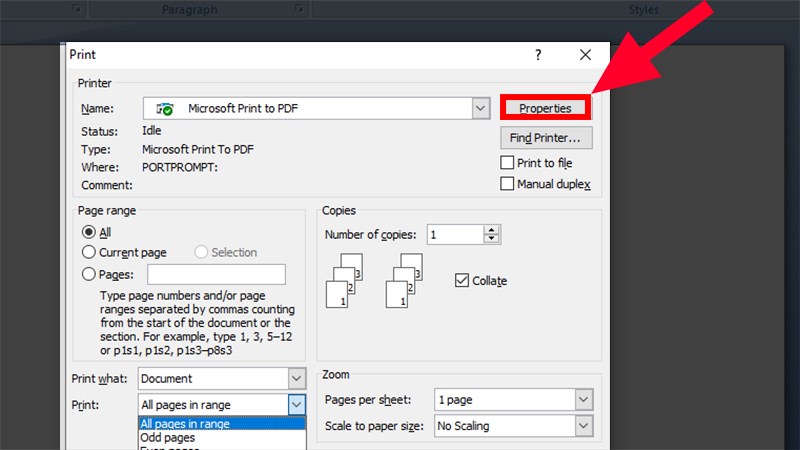Toggle the Manual duplex checkbox
The height and width of the screenshot is (450, 800).
tap(508, 184)
